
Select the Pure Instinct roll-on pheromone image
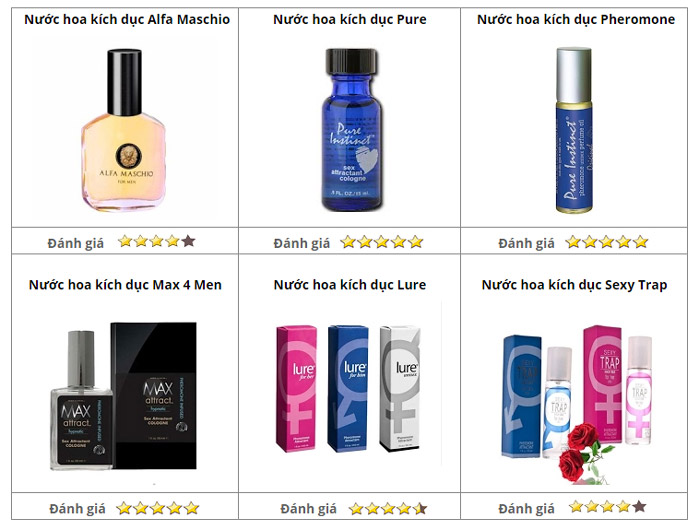[x=574, y=130]
